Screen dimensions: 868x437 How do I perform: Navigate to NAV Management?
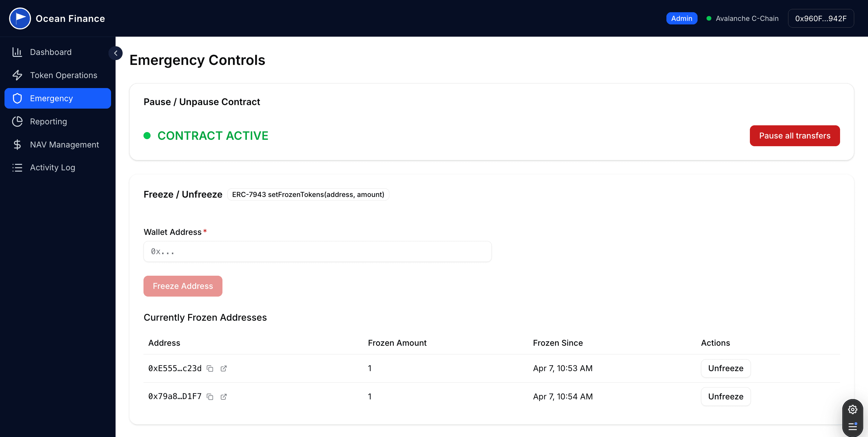(x=64, y=145)
